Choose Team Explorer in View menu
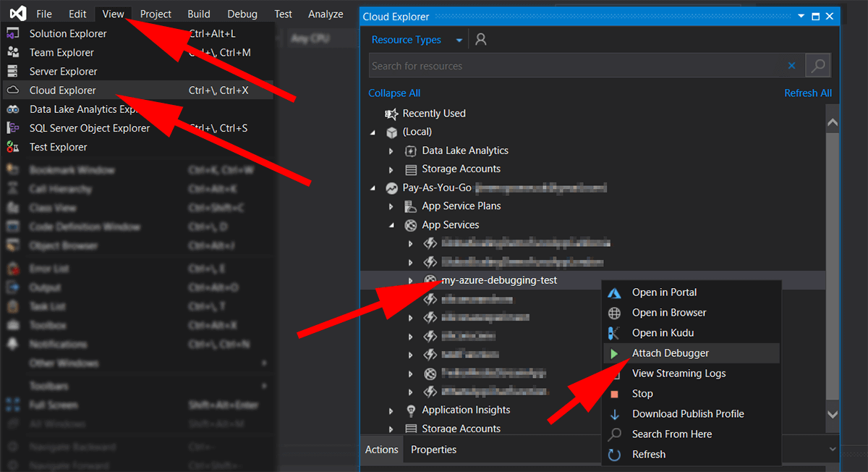Viewport: 868px width, 472px height. (x=137, y=52)
